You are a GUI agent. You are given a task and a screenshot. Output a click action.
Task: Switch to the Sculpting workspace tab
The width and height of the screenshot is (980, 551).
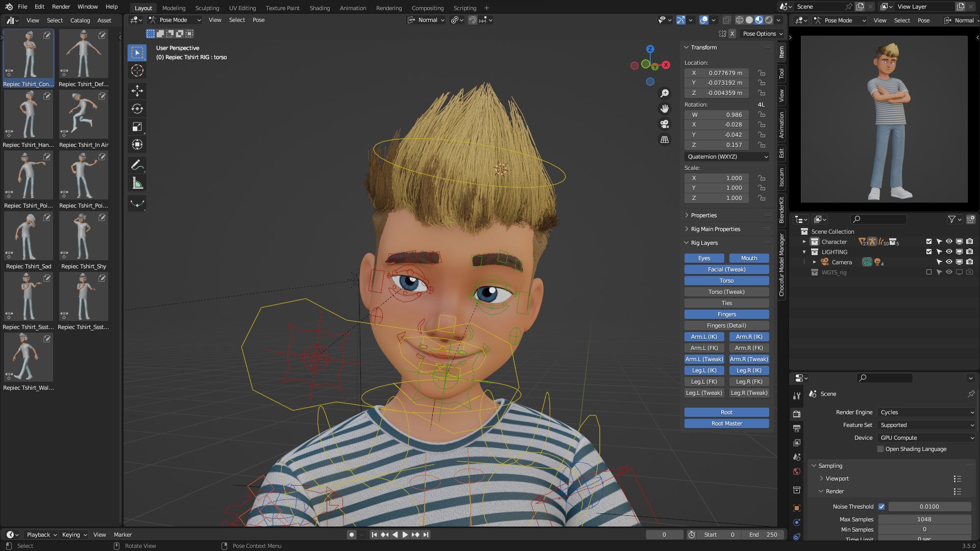click(207, 8)
